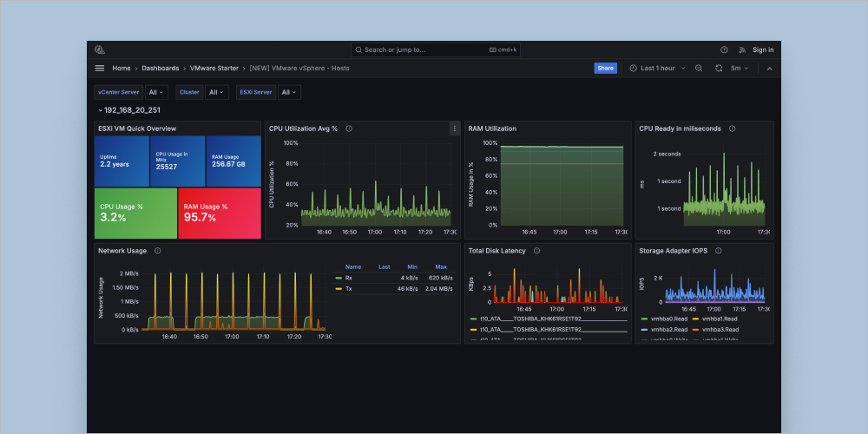
Task: Click the RAM Utilization panel title
Action: click(x=492, y=128)
